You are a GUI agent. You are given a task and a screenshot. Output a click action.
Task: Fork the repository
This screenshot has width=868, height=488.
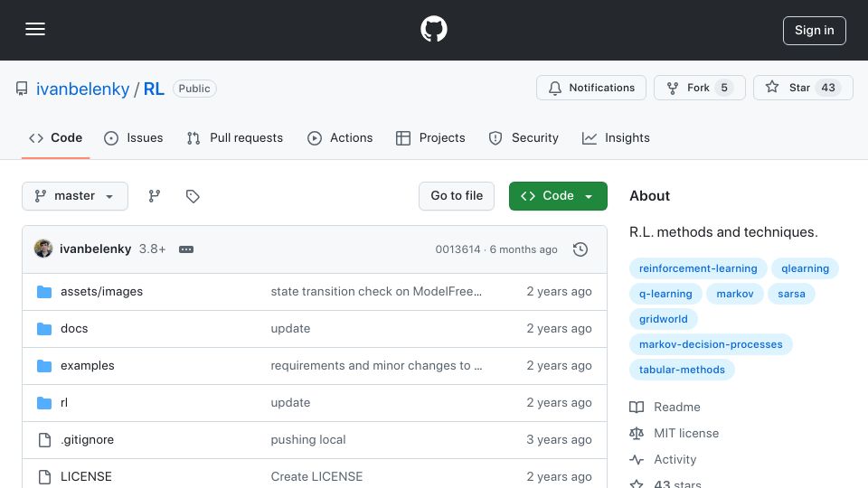[x=699, y=88]
